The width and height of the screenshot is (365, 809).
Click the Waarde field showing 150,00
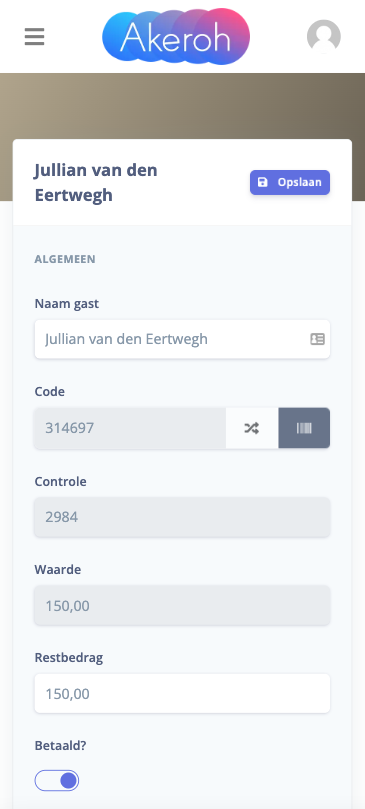pos(182,605)
